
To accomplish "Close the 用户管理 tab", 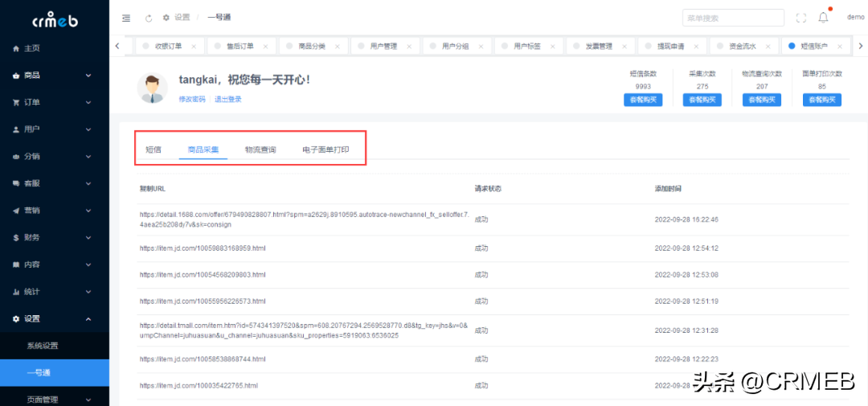I will click(x=408, y=46).
